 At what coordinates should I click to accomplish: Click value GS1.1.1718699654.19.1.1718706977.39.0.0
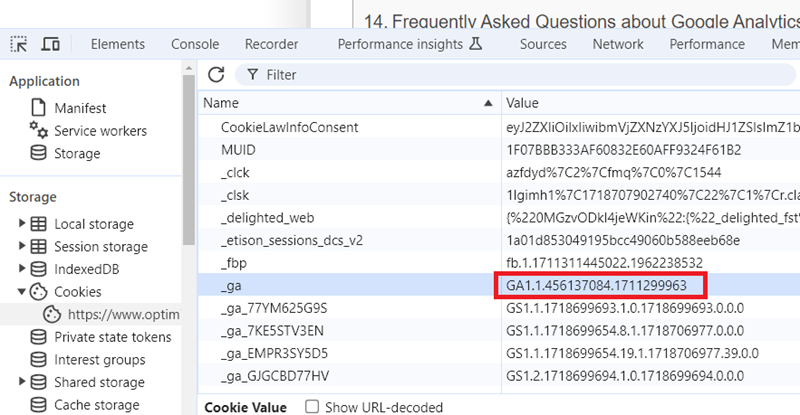[x=633, y=353]
